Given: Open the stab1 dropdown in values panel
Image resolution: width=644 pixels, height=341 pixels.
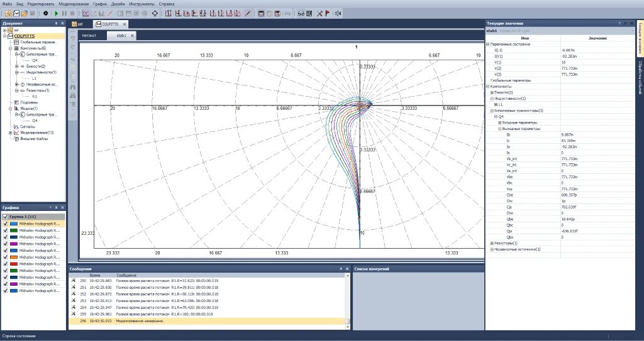Looking at the screenshot, I should pos(632,31).
